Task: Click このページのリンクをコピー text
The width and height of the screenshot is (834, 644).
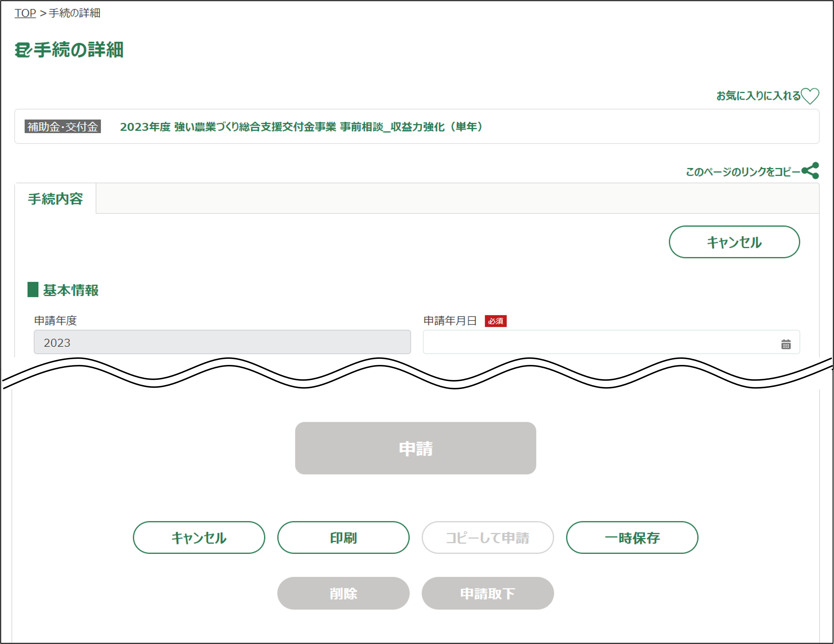Action: [x=742, y=172]
